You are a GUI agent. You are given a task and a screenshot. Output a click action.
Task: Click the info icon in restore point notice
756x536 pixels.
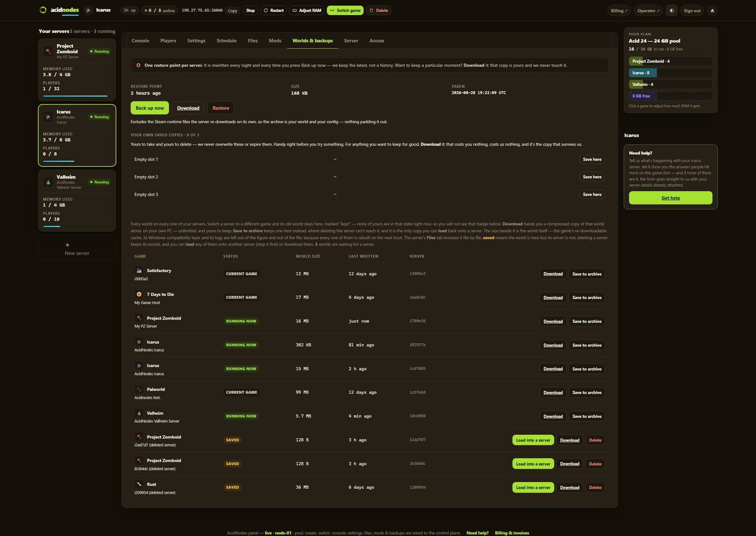138,65
